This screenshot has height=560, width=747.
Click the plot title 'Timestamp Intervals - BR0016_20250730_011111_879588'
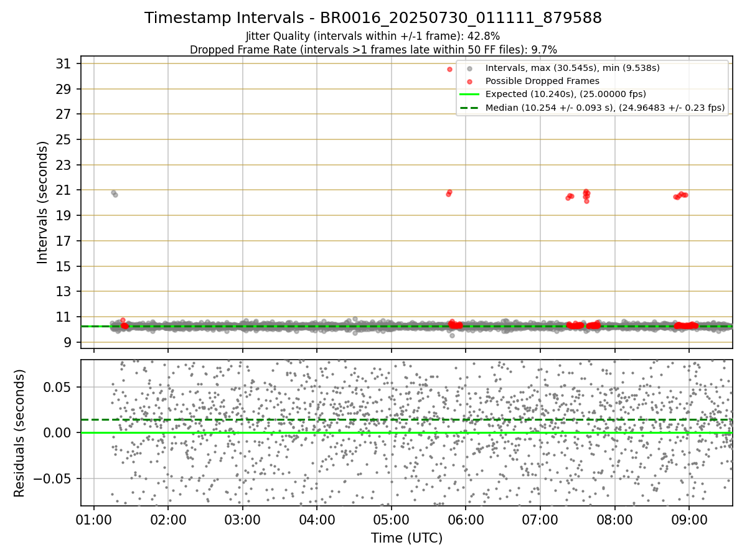pos(373,18)
